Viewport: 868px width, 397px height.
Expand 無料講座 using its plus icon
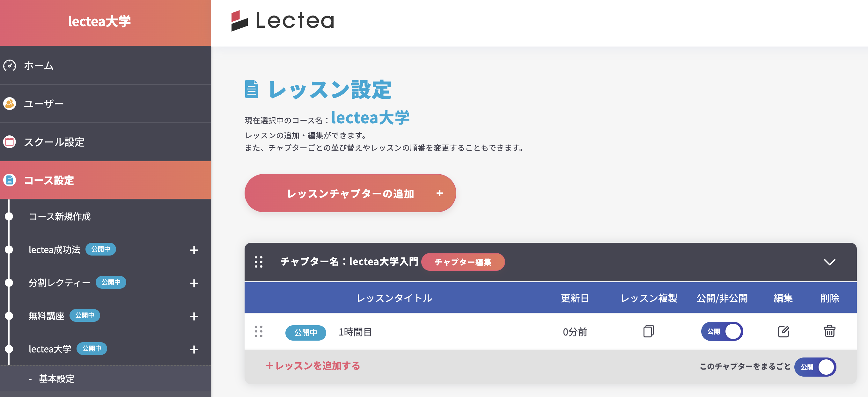pos(194,316)
